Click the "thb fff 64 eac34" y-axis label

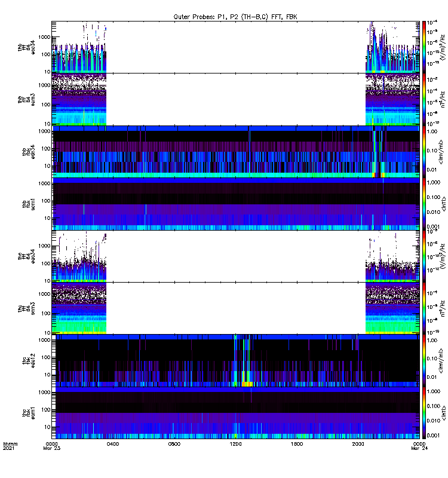(26, 47)
